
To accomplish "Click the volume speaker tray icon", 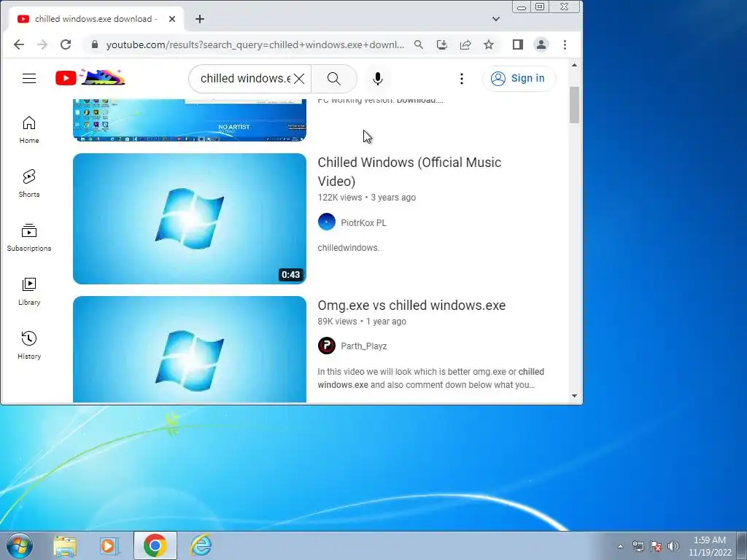I will pos(673,546).
